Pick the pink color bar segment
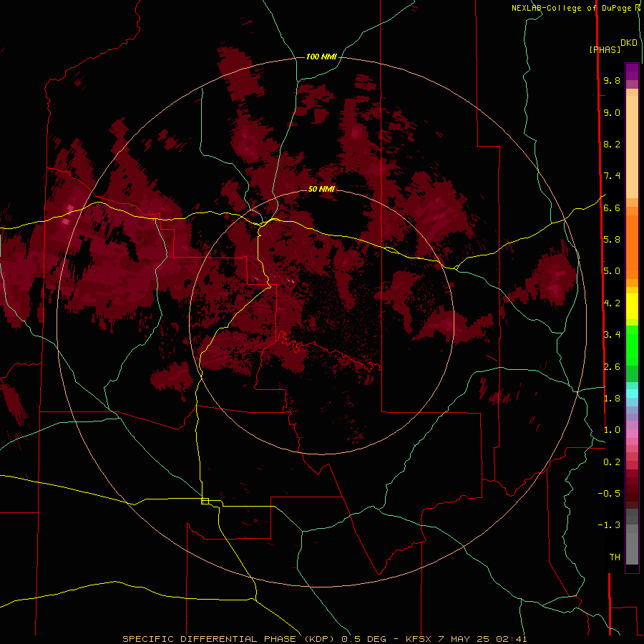Screen dimensions: 644x644 [x=632, y=434]
